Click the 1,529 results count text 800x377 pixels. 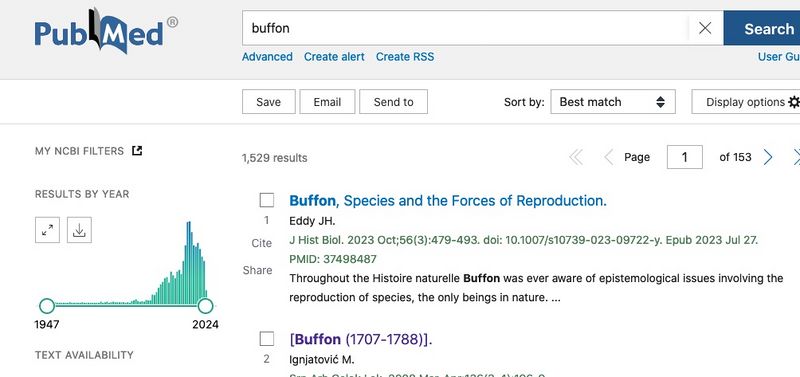[x=274, y=158]
